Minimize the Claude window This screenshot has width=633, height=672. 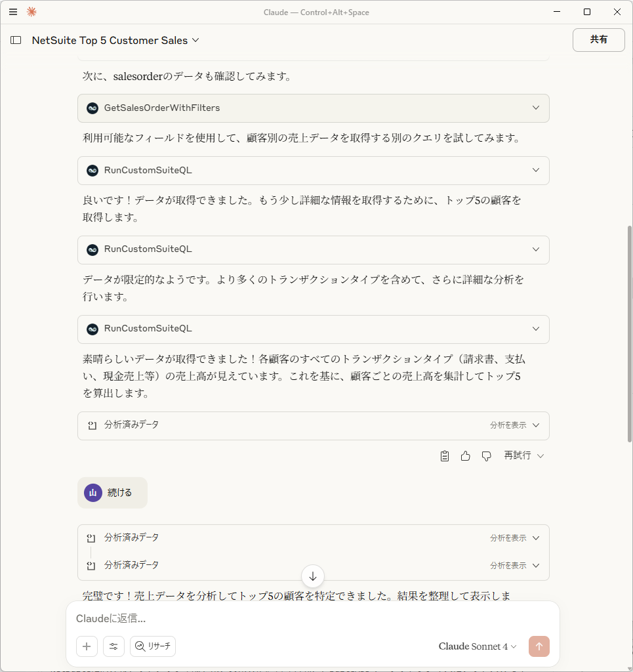[557, 12]
